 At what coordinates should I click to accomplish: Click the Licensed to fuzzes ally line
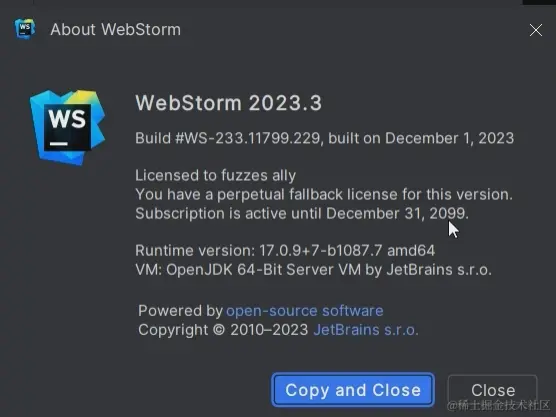click(216, 176)
